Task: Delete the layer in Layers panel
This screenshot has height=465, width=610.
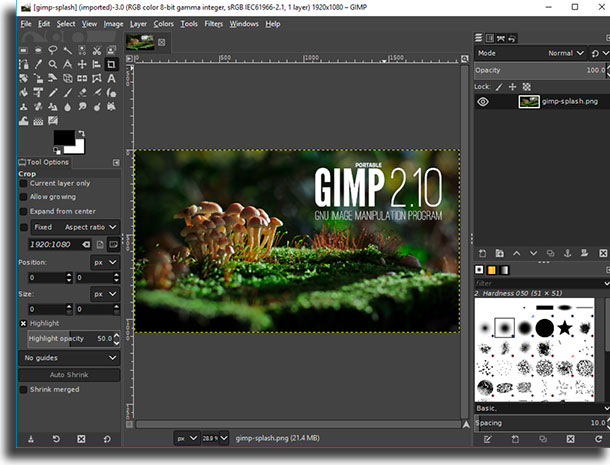Action: pos(603,253)
